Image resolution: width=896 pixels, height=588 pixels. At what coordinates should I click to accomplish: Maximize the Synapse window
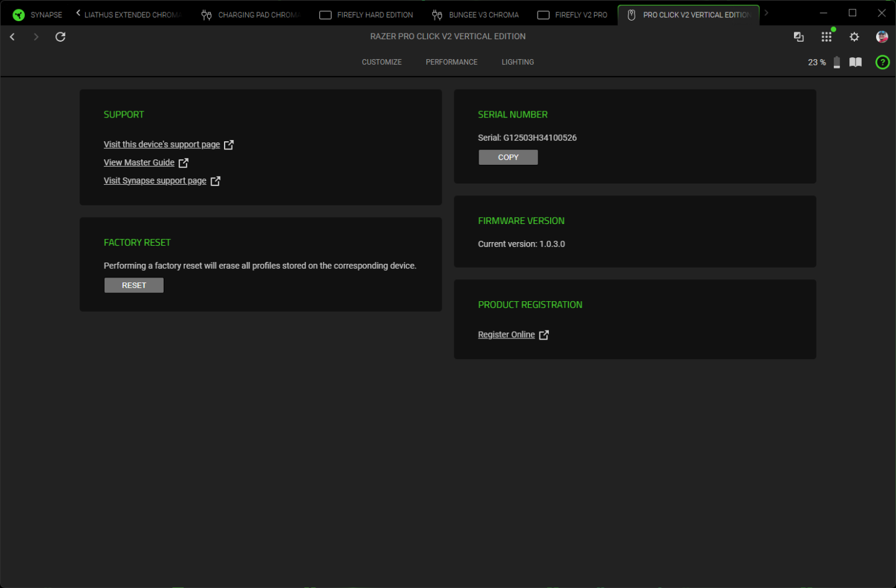tap(852, 13)
